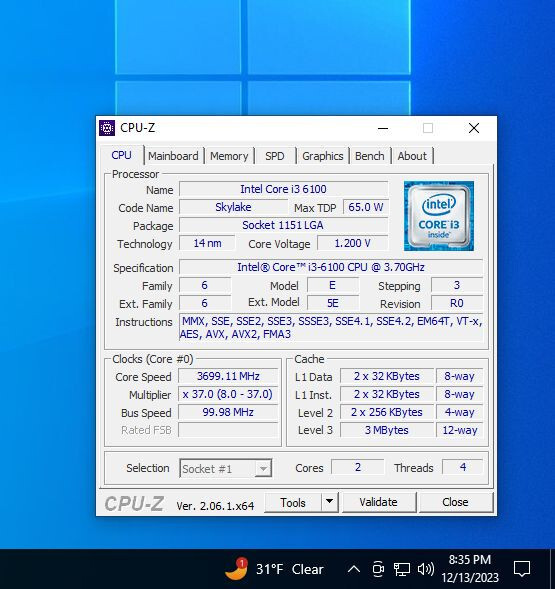Click the Stepping value 3
The width and height of the screenshot is (555, 589).
click(457, 285)
